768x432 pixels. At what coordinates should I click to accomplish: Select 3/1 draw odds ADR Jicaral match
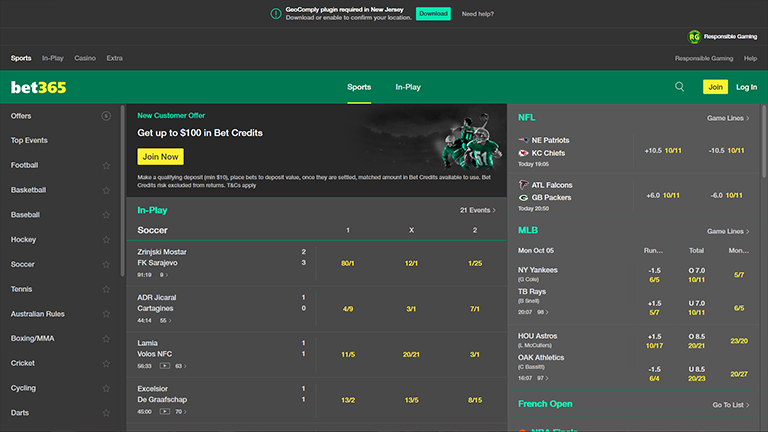coord(411,309)
